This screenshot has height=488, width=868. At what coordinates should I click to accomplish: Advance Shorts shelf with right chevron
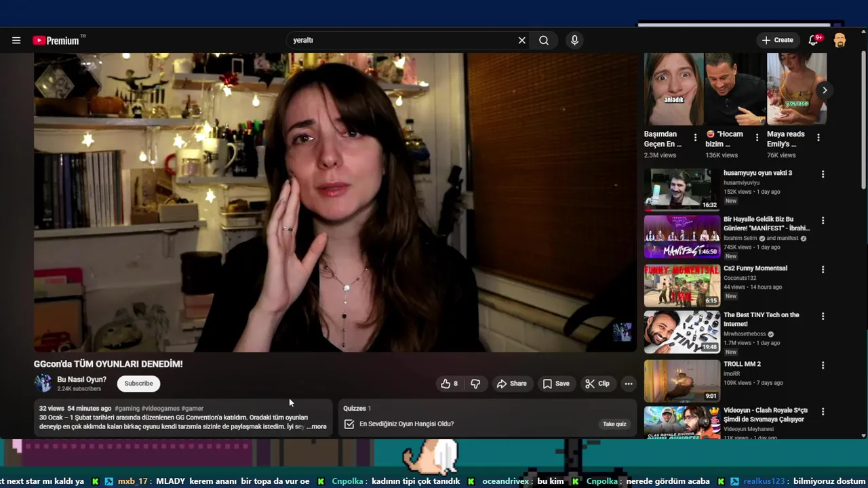825,90
